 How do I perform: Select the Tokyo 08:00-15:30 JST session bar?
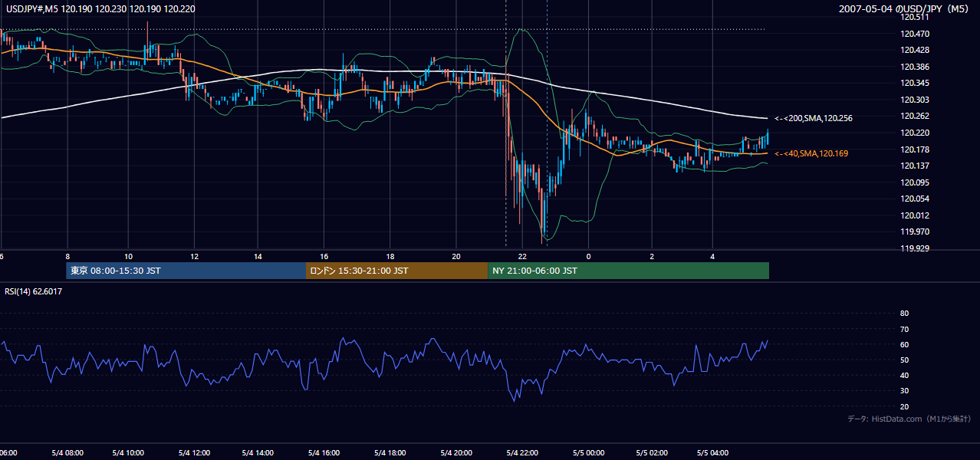coord(186,271)
